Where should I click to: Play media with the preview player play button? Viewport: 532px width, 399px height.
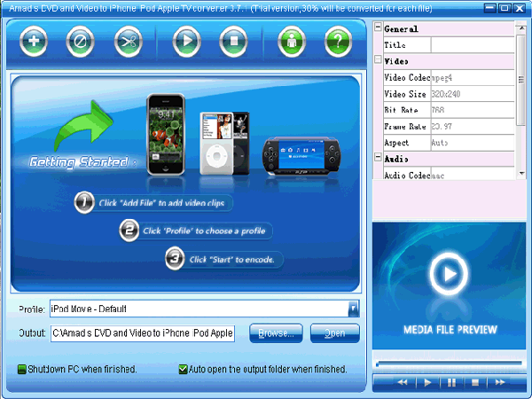click(x=427, y=382)
